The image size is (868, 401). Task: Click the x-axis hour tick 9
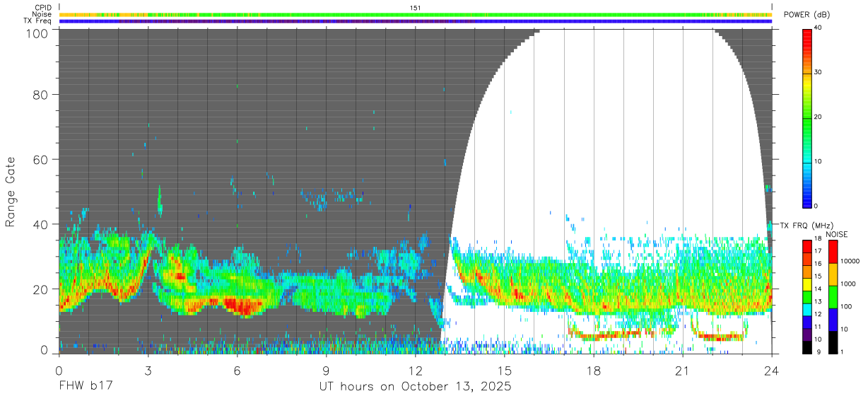coord(326,371)
